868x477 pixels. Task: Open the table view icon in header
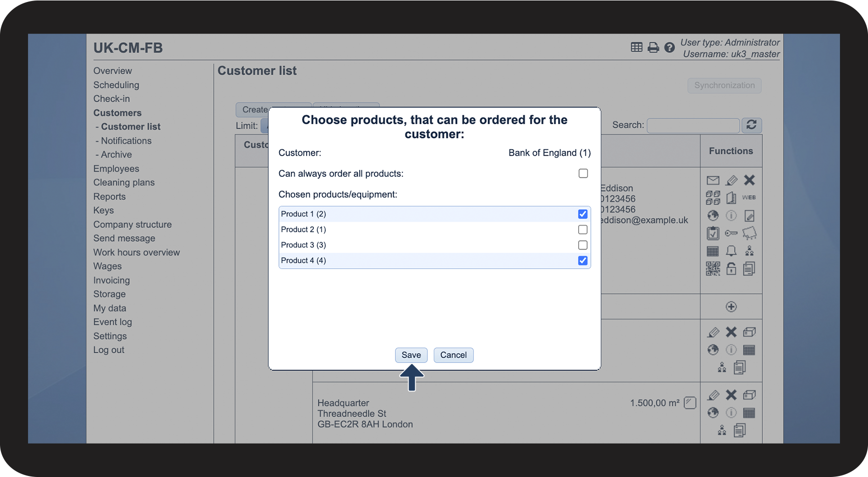coord(637,47)
